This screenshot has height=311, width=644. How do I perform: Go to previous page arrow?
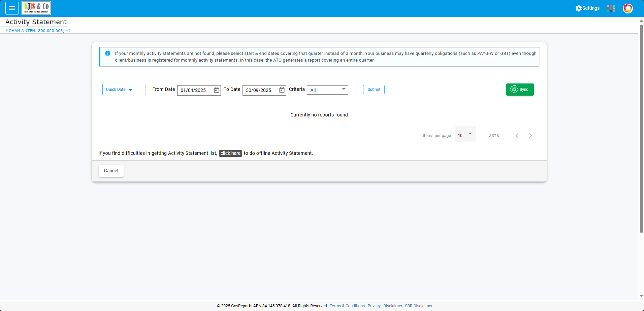pos(517,136)
